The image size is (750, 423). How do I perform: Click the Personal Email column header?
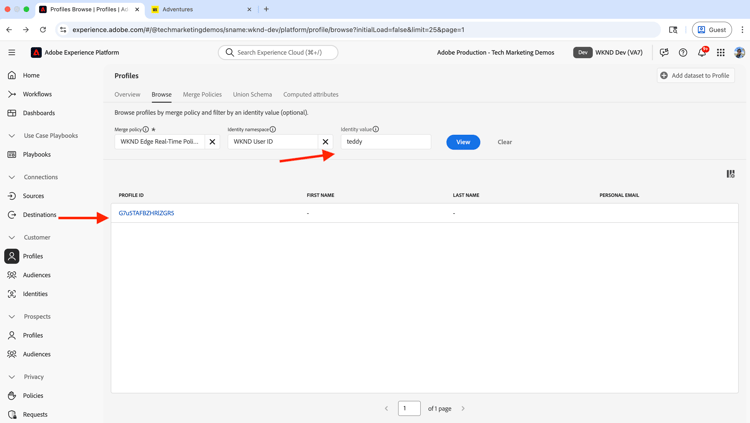pyautogui.click(x=619, y=195)
